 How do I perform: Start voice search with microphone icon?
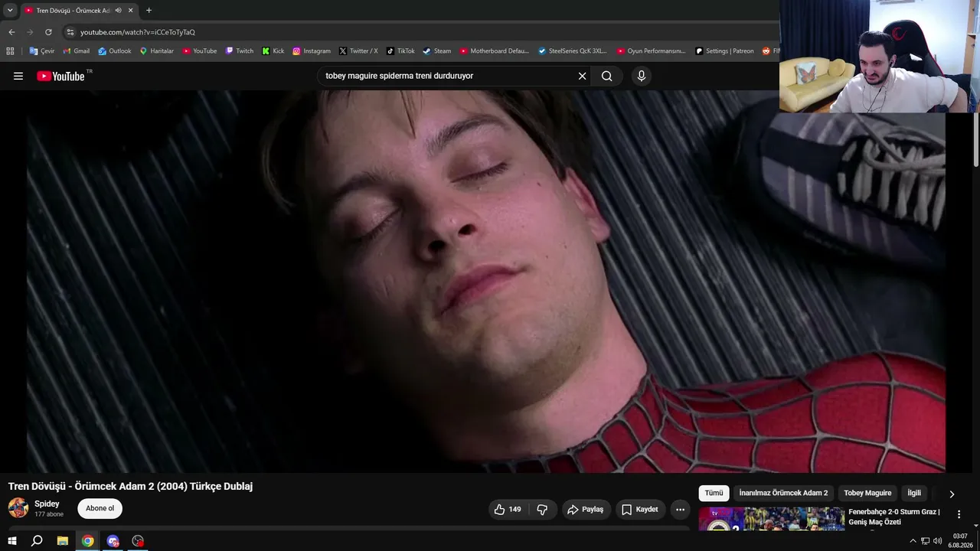642,76
